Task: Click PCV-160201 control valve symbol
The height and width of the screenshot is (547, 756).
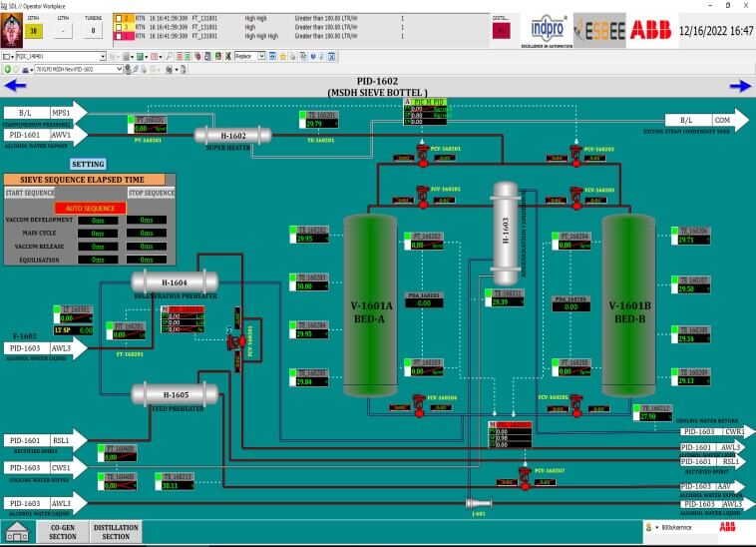Action: [x=423, y=156]
